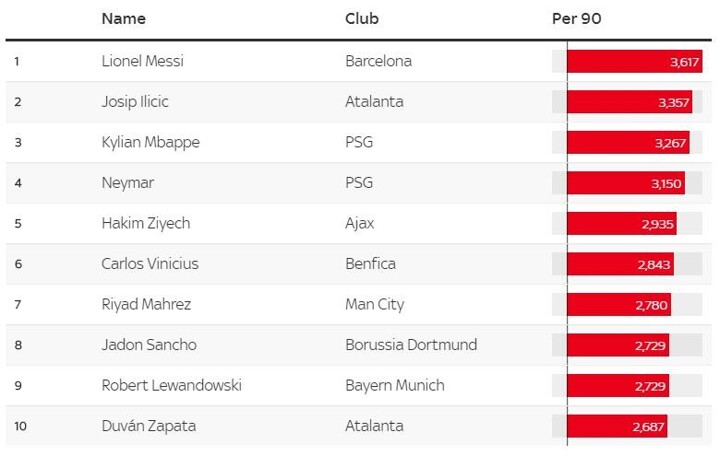Click Carlos Vinicius player name
The height and width of the screenshot is (456, 720).
tap(150, 264)
